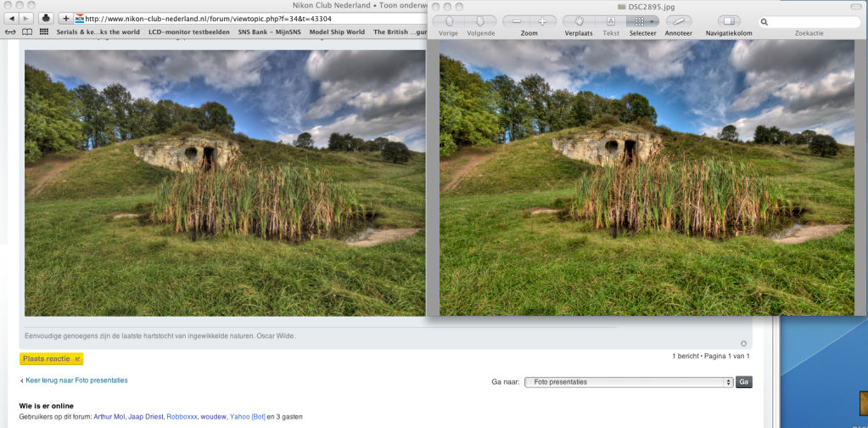The width and height of the screenshot is (868, 428).
Task: Click the Zoekactie search field in Preview
Action: point(809,22)
